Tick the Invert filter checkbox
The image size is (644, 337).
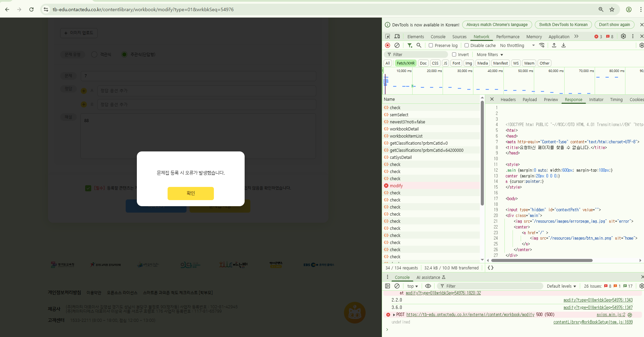coord(454,54)
